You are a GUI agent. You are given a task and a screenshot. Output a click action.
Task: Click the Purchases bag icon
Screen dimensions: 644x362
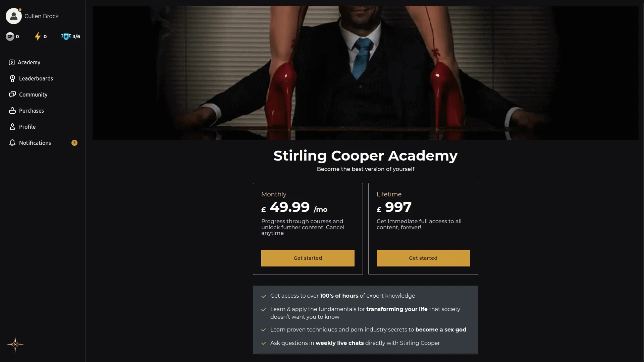(12, 111)
